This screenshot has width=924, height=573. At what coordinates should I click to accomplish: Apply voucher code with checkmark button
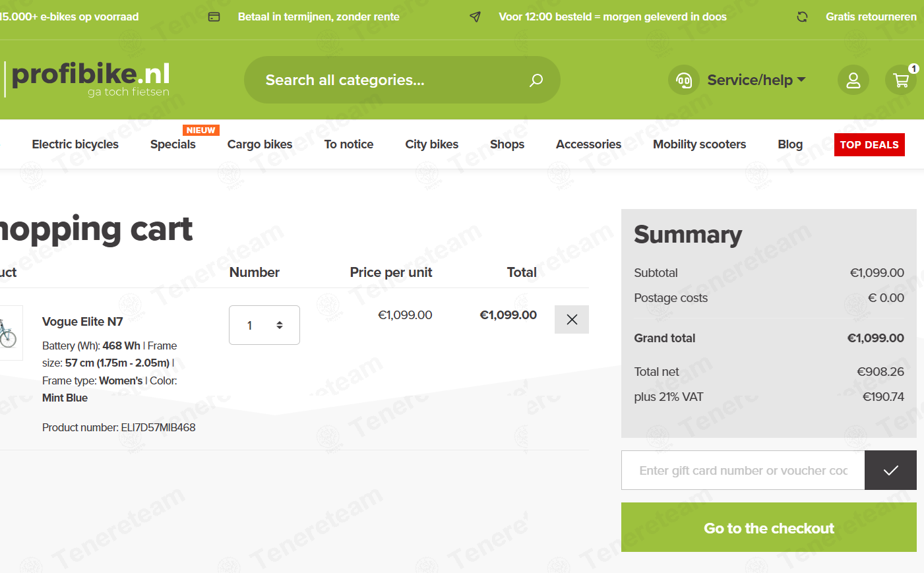(890, 470)
